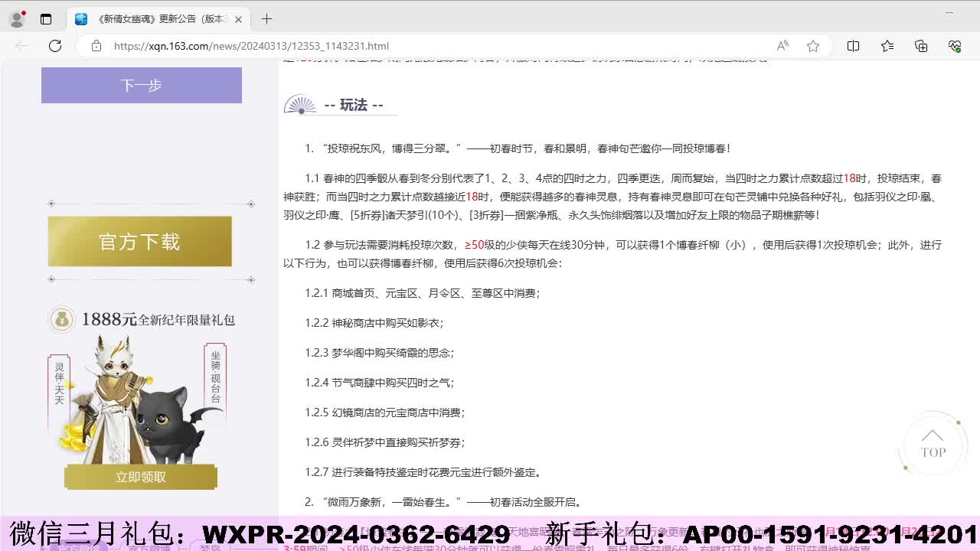Click the 灵伴·天天 vertical label
The height and width of the screenshot is (551, 980).
(59, 383)
